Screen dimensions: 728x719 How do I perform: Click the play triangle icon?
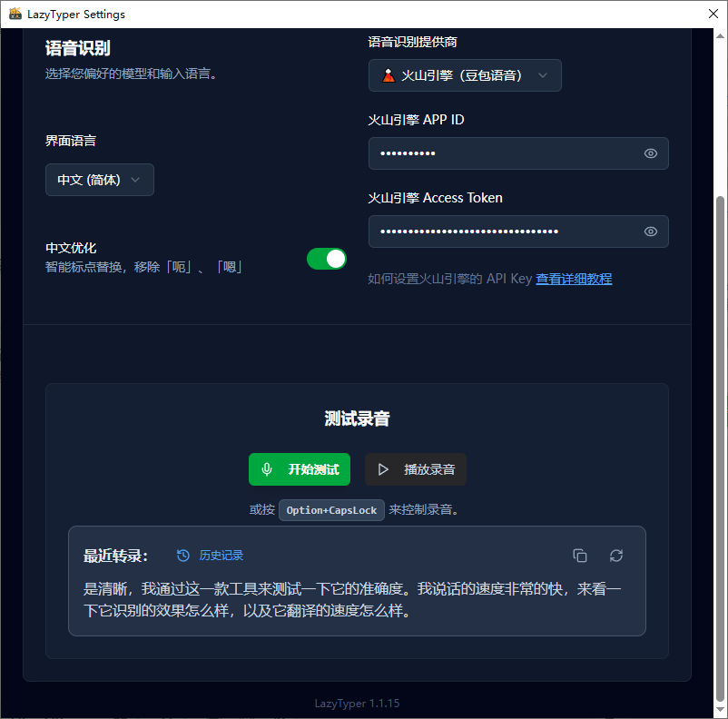[x=383, y=469]
